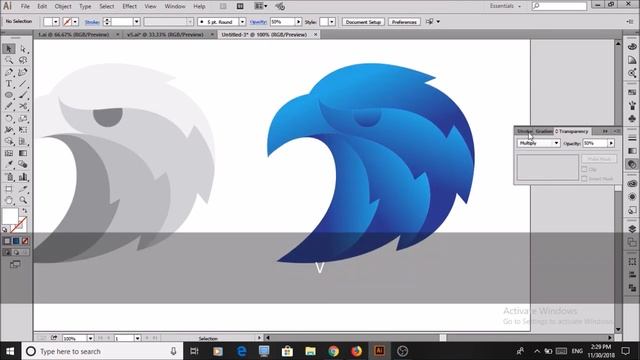Select the Zoom tool in toolbox
640x360 pixels.
pos(23,200)
